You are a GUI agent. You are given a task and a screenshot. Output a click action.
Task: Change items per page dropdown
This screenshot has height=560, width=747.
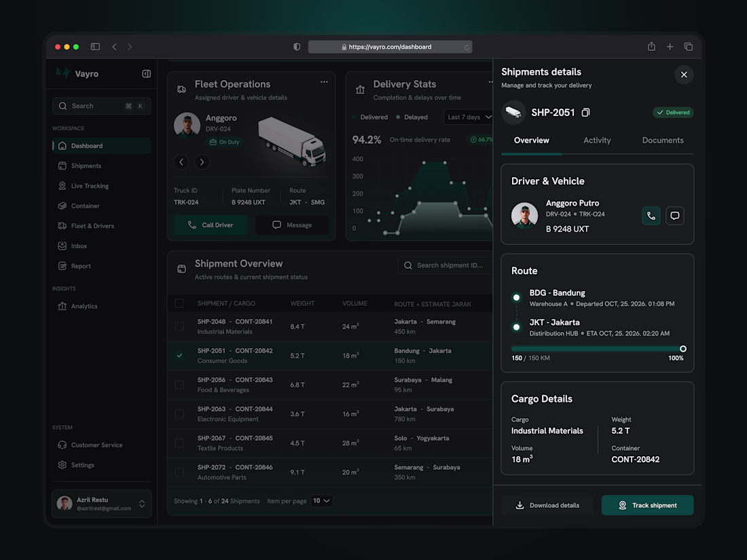coord(322,500)
